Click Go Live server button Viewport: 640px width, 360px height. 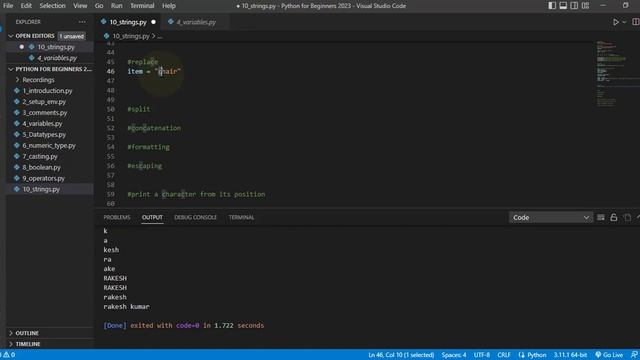point(609,355)
